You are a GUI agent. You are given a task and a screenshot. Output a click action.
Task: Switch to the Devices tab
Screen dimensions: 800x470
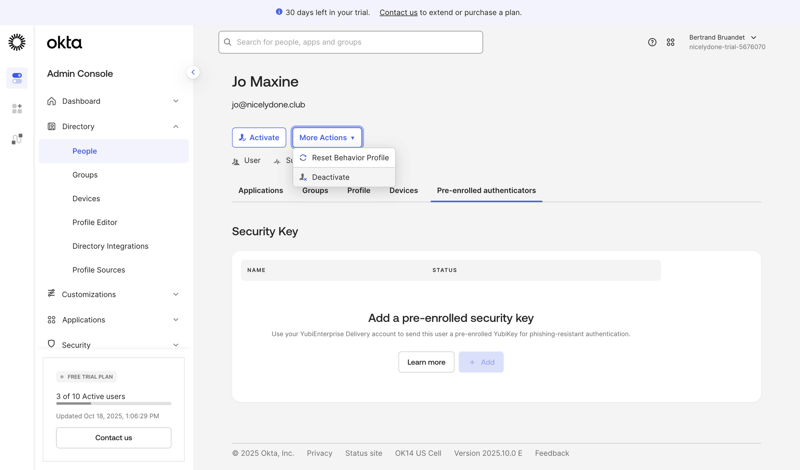click(404, 190)
